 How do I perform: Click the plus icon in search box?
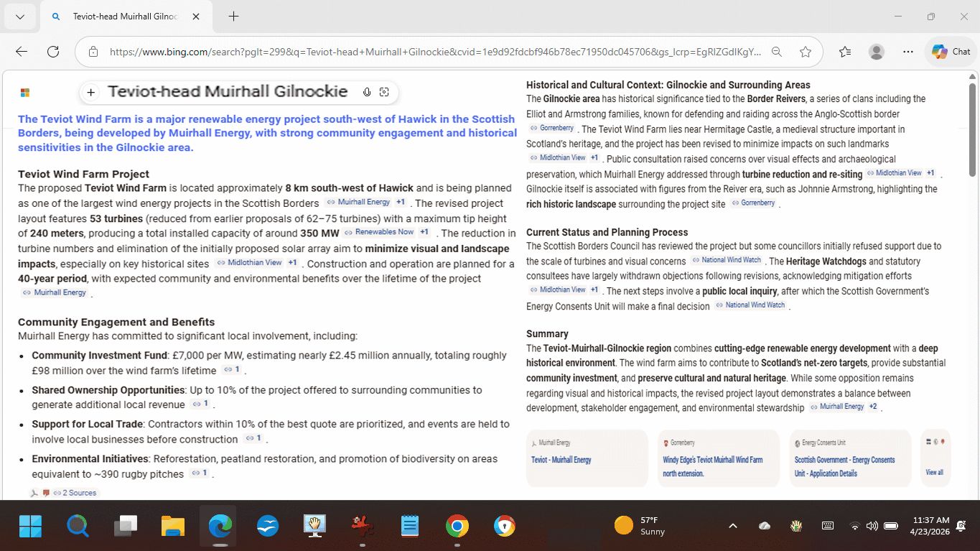[91, 92]
